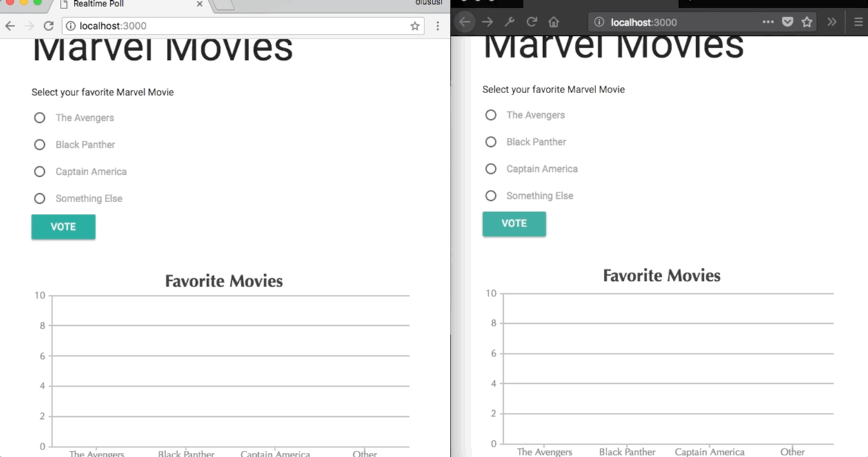868x457 pixels.
Task: Click the VOTE button in Firefox window
Action: pos(514,224)
